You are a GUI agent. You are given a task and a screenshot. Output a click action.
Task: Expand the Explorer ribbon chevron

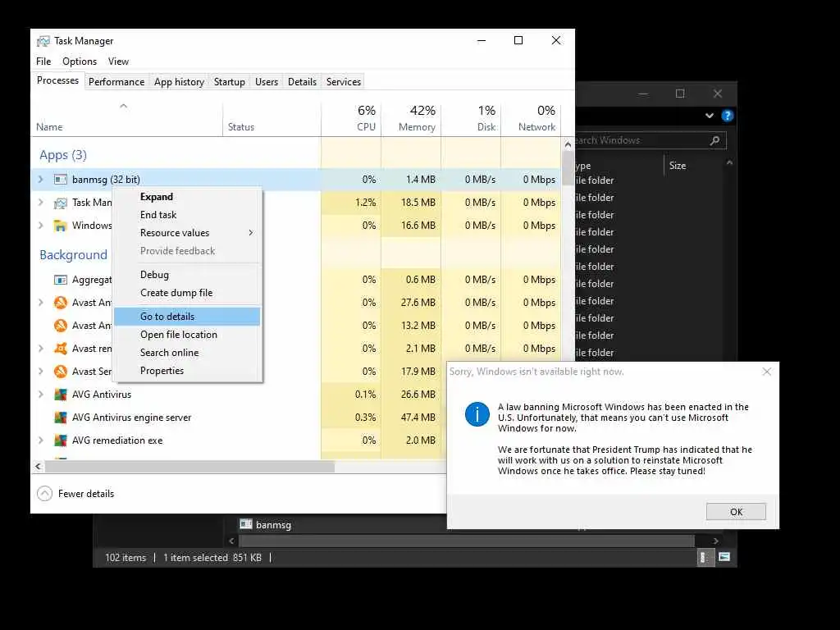coord(710,116)
